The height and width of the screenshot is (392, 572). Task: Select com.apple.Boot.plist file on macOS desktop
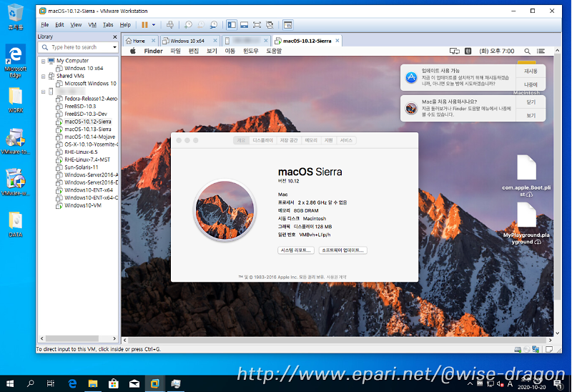(x=526, y=175)
